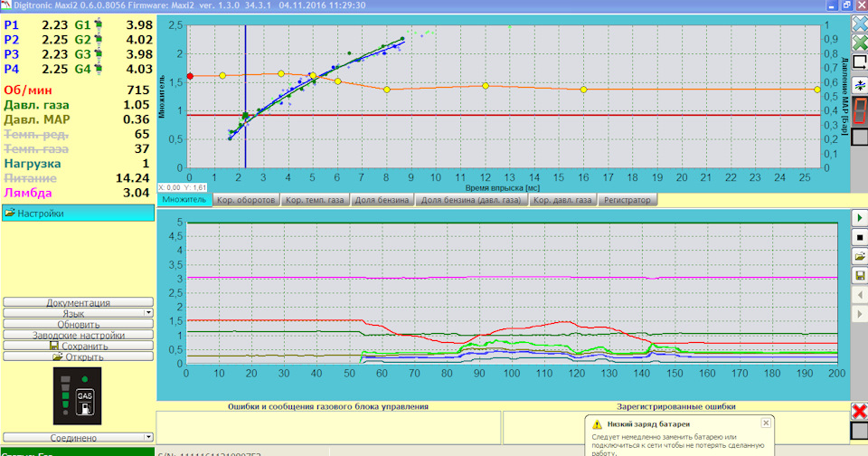Open the Соединено connection dropdown

click(x=78, y=437)
